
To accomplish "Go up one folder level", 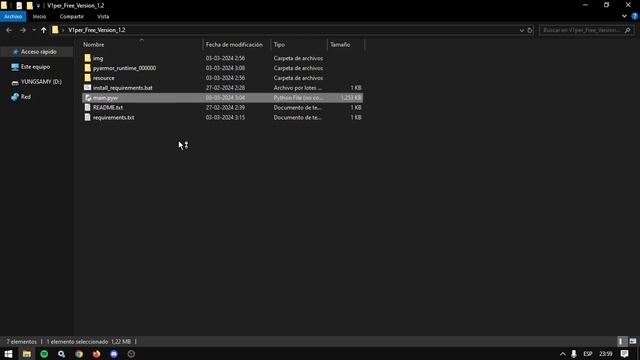I will [x=43, y=30].
